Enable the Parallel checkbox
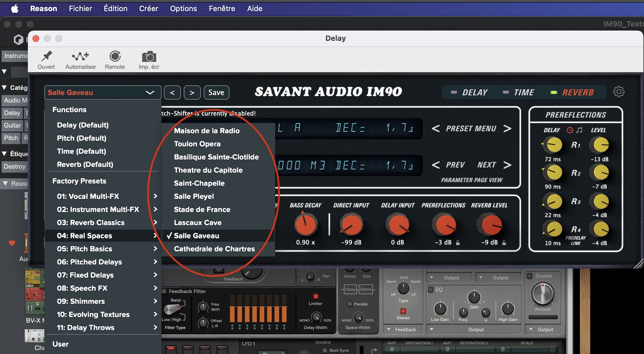This screenshot has height=354, width=644. point(350,304)
